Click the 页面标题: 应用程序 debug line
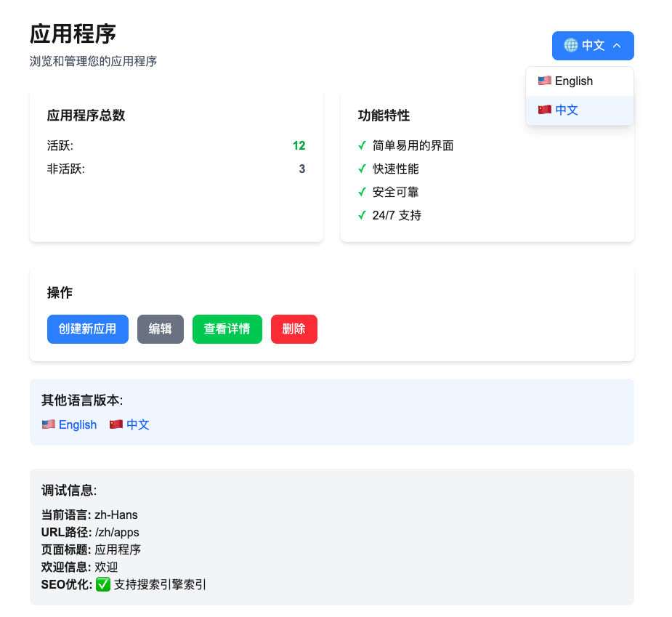 92,549
